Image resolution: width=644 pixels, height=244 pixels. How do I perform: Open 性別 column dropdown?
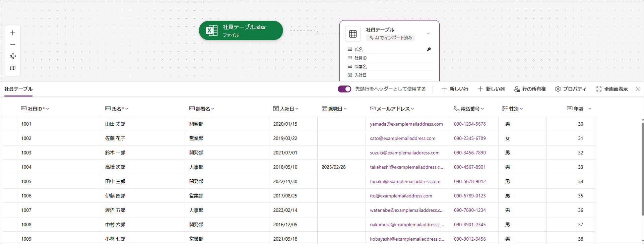pos(521,109)
